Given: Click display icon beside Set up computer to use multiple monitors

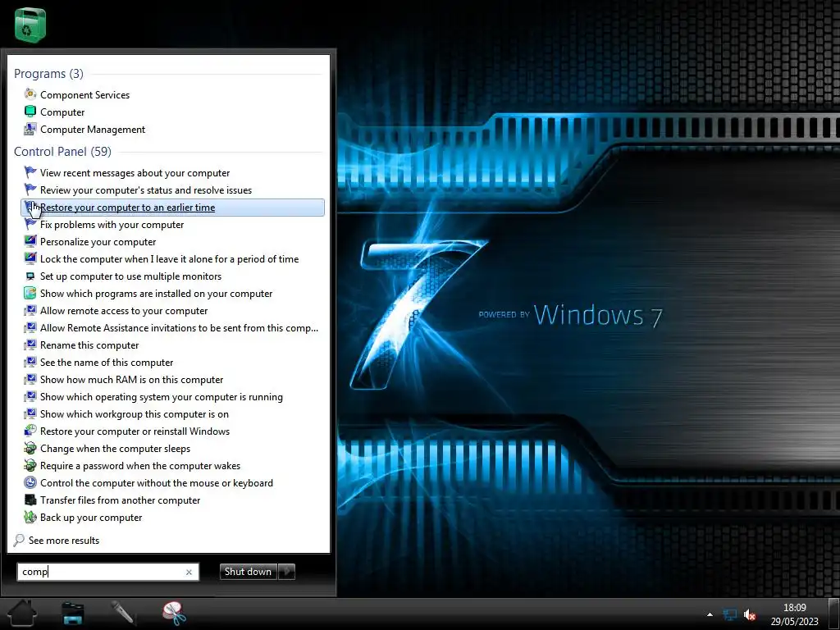Looking at the screenshot, I should pos(30,276).
